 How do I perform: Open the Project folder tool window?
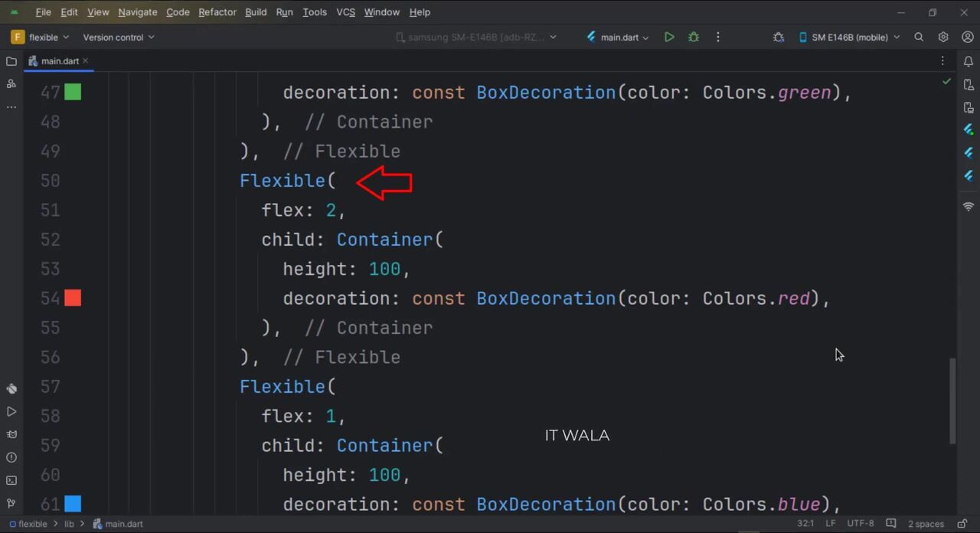pos(11,61)
